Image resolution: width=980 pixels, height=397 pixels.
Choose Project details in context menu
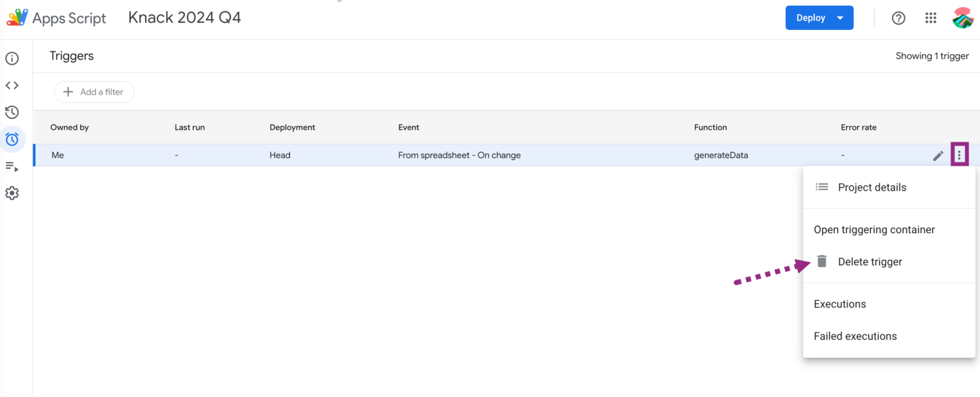pos(872,187)
